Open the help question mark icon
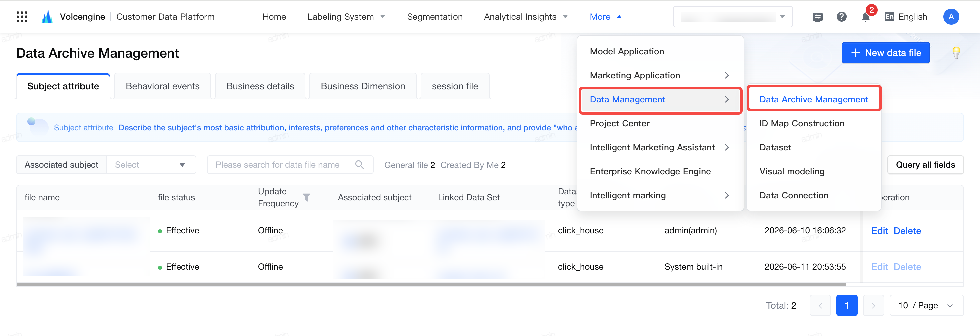The image size is (980, 336). click(842, 17)
